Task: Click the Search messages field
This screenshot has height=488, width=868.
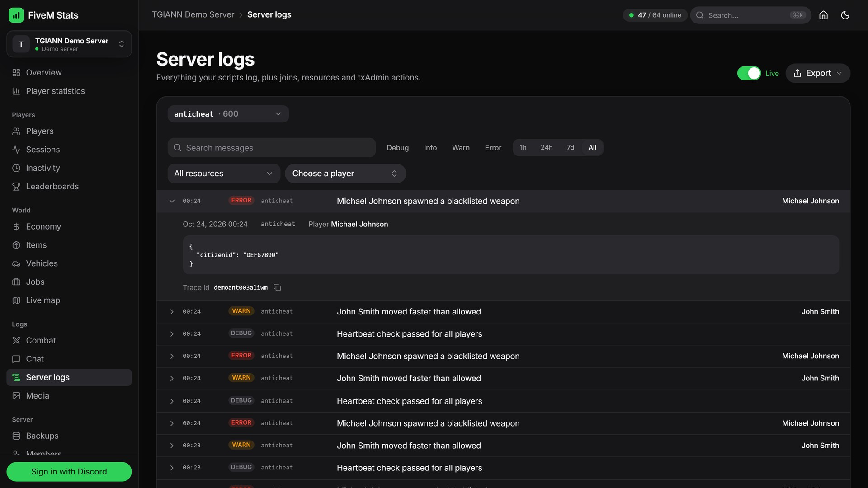Action: tap(272, 148)
